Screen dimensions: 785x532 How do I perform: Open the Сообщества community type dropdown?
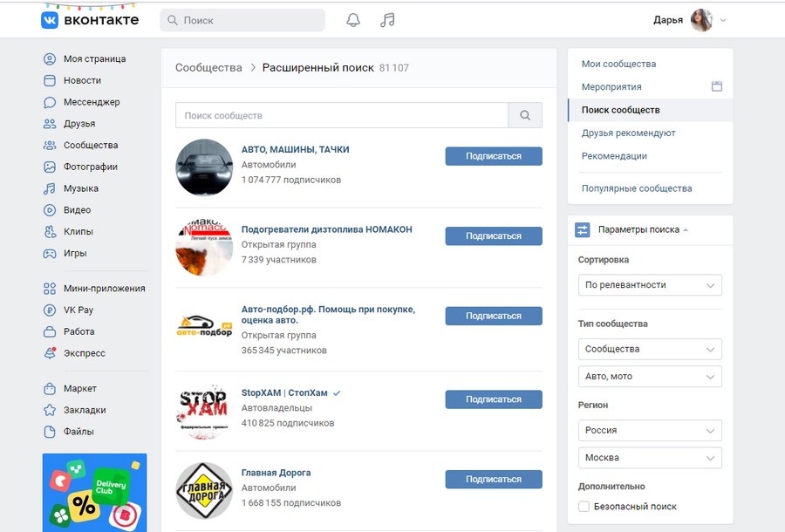[x=650, y=350]
